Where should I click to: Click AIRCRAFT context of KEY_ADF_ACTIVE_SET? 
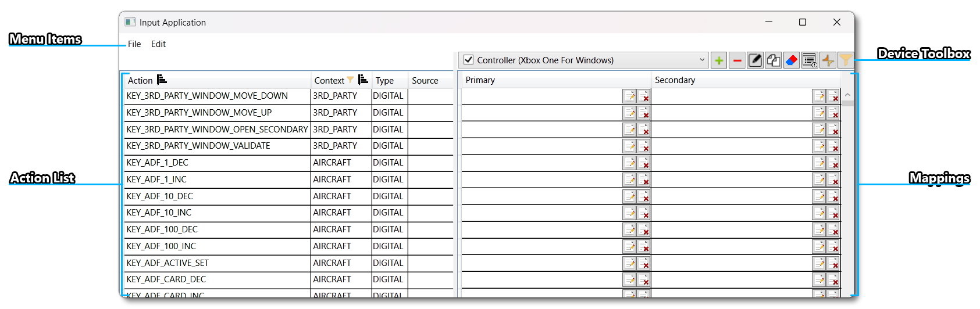pos(332,263)
